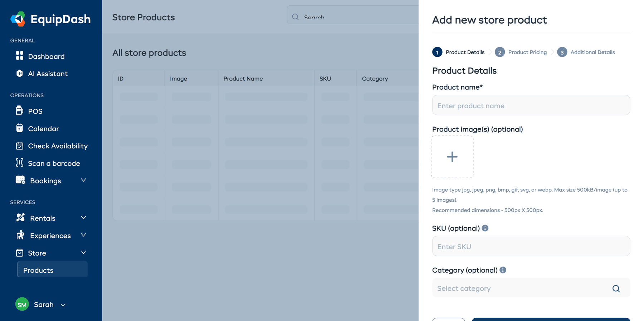This screenshot has height=321, width=644.
Task: Expand the Experiences menu chevron
Action: tap(83, 235)
